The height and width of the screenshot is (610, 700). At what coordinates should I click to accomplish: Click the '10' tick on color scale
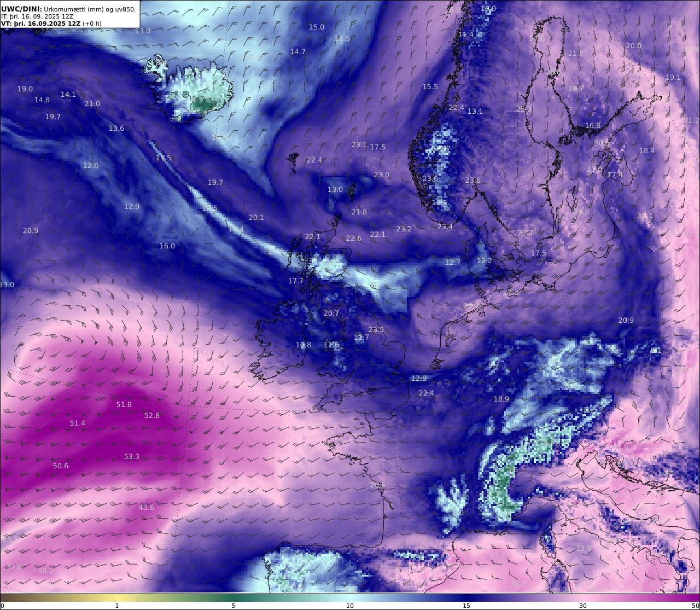[x=350, y=606]
